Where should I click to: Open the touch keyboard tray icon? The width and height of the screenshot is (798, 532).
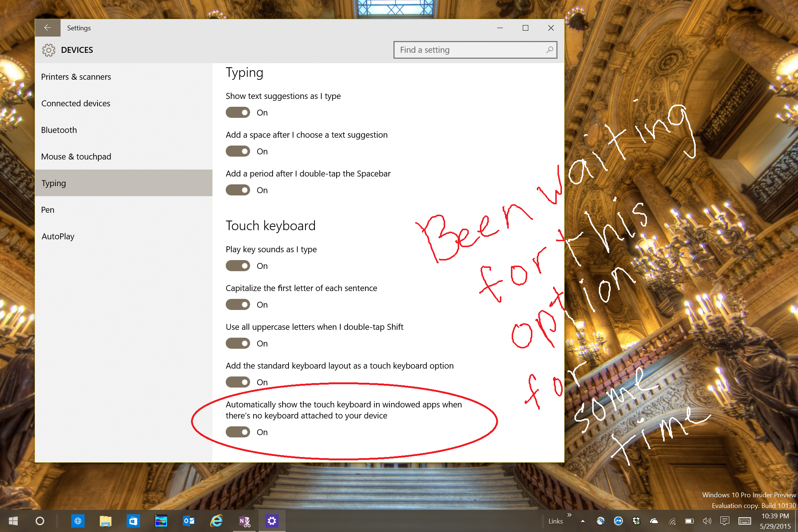pyautogui.click(x=744, y=521)
